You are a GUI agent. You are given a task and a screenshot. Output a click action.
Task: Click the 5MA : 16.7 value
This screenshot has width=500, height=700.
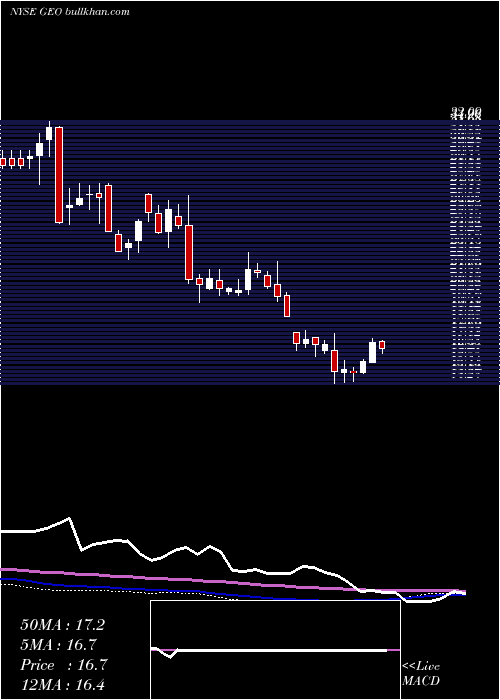click(59, 645)
